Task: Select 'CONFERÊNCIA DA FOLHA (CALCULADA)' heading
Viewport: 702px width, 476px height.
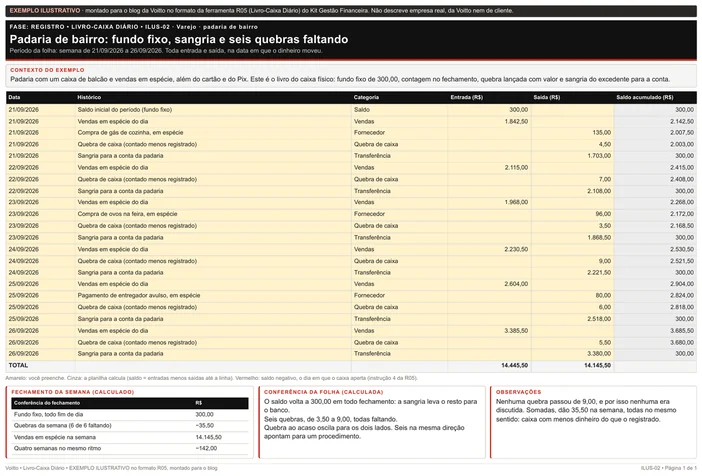Action: click(x=323, y=392)
